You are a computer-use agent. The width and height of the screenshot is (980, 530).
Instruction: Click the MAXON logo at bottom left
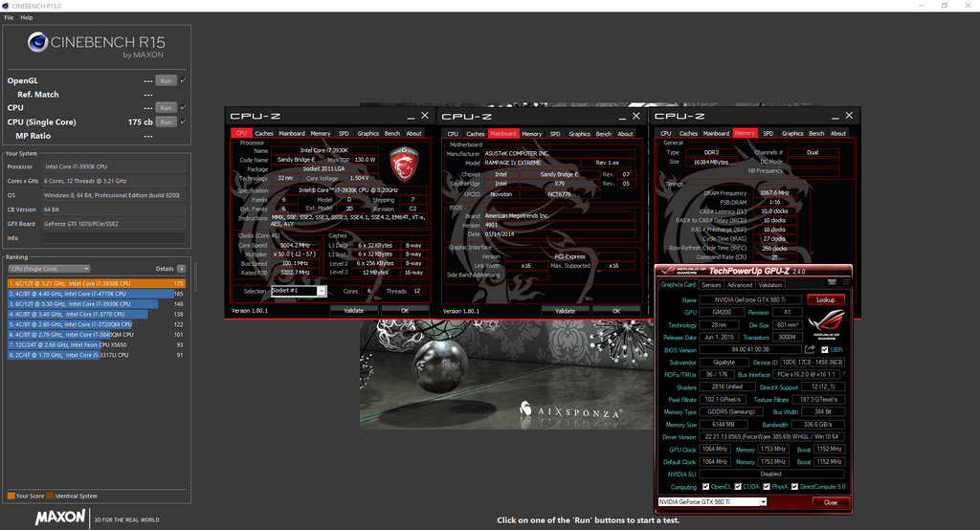[60, 518]
